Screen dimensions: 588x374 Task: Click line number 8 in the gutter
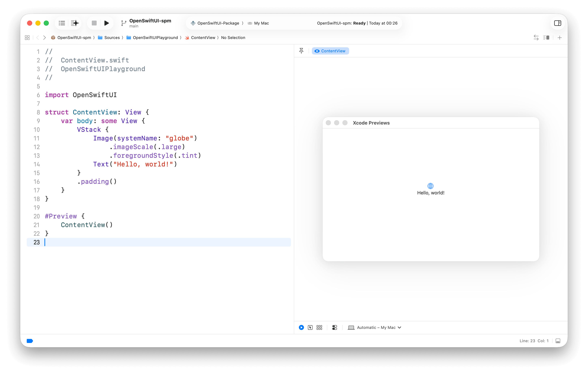pyautogui.click(x=38, y=112)
